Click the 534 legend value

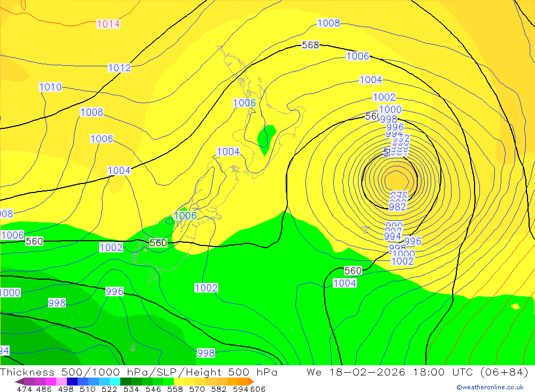click(131, 389)
